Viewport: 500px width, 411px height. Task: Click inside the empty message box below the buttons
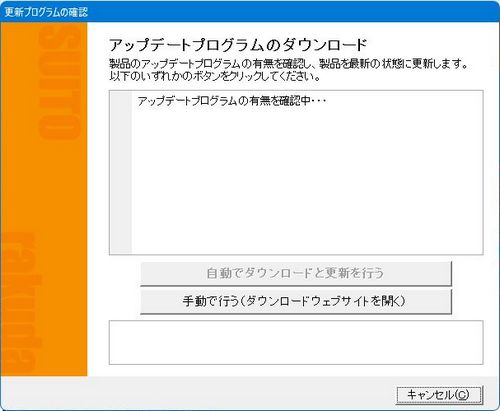296,342
